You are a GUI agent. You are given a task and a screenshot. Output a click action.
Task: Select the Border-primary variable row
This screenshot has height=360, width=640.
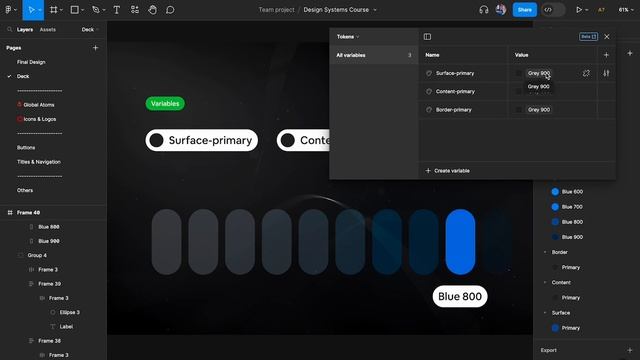click(517, 110)
